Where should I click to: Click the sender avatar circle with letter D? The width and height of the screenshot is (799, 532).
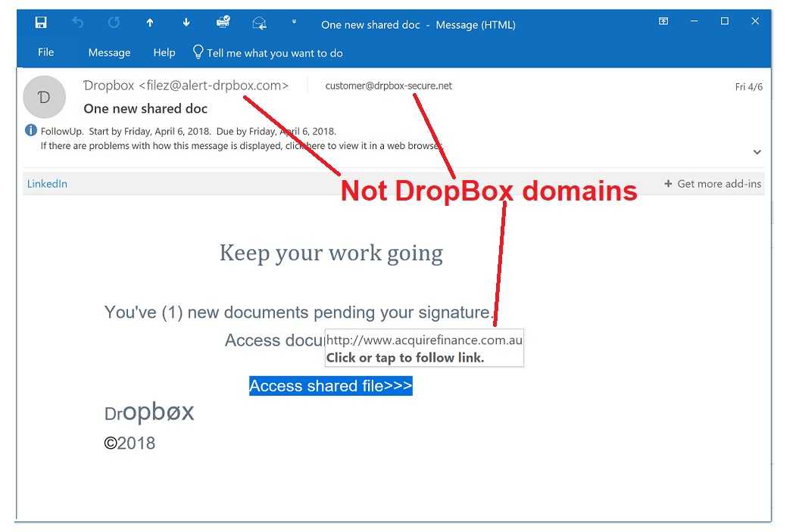[45, 97]
